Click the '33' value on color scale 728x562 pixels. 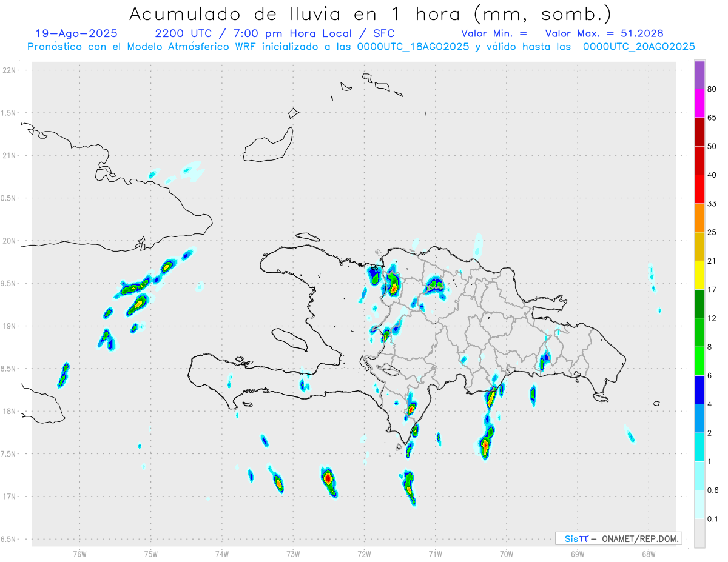[x=712, y=204]
